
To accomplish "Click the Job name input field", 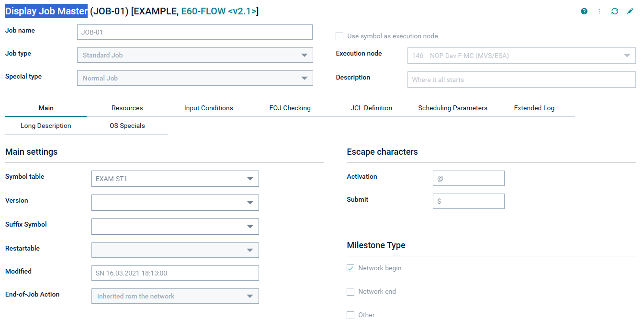I will click(195, 32).
